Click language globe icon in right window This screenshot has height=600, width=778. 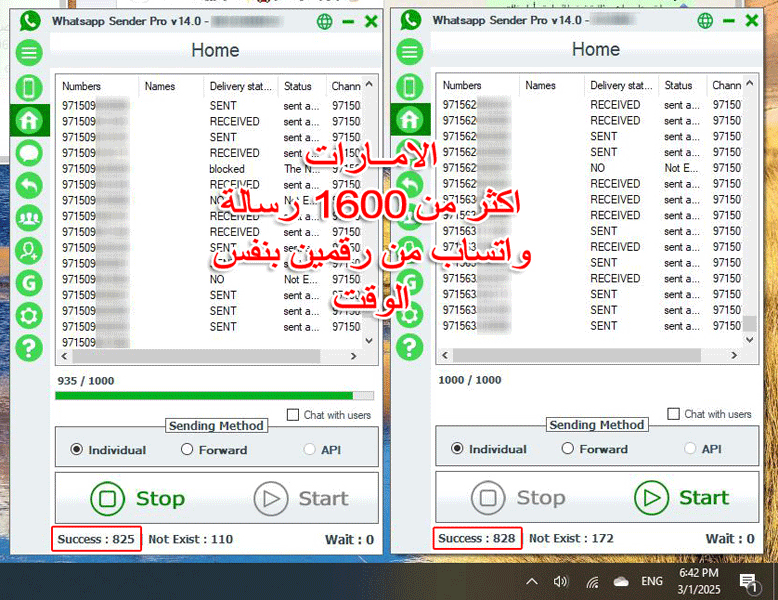click(705, 20)
